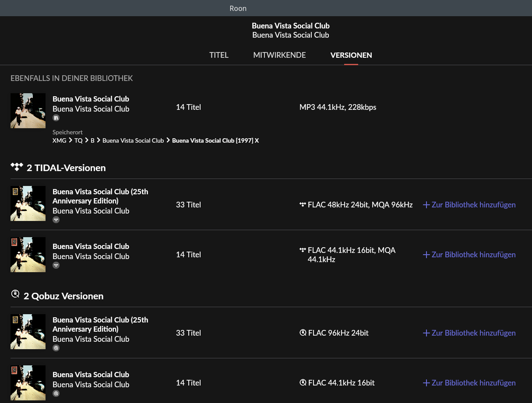Open artist link under TIDAL 25th Anniversary album
This screenshot has height=403, width=532.
[x=91, y=211]
